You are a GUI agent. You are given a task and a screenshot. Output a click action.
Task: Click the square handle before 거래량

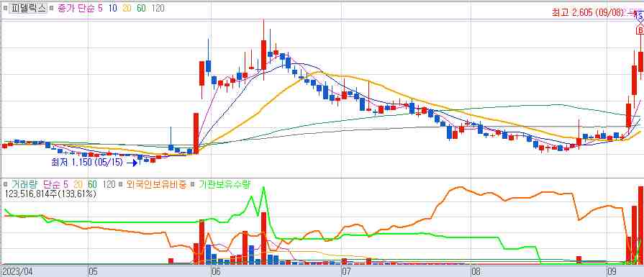pos(5,185)
